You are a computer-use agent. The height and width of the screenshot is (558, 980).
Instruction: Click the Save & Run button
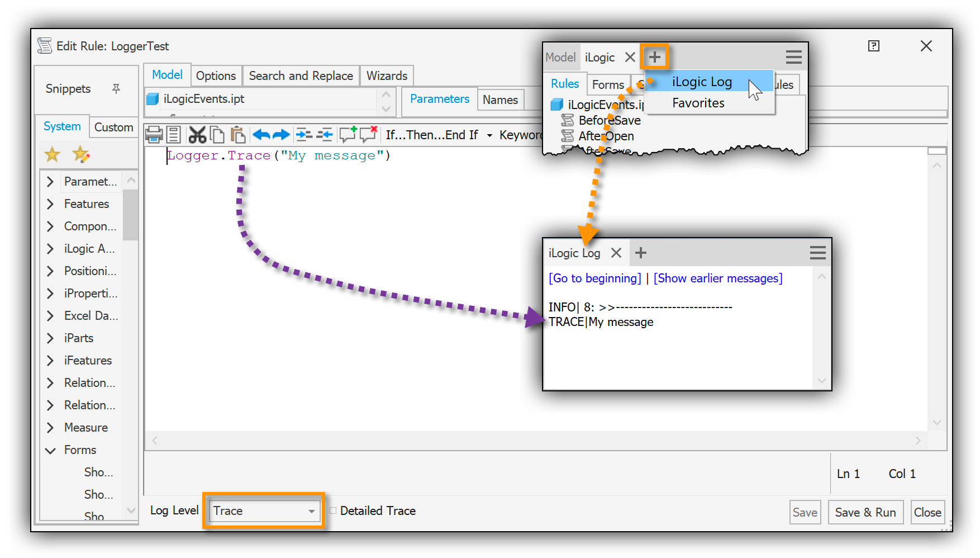pos(865,512)
